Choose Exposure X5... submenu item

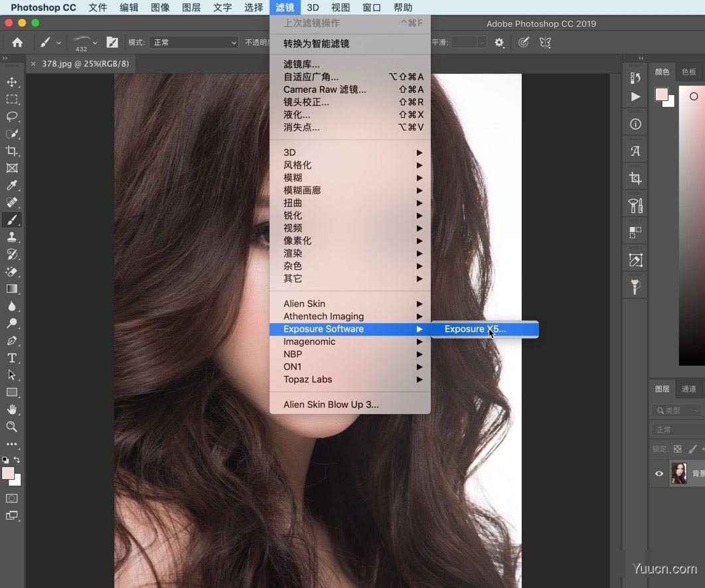[485, 329]
